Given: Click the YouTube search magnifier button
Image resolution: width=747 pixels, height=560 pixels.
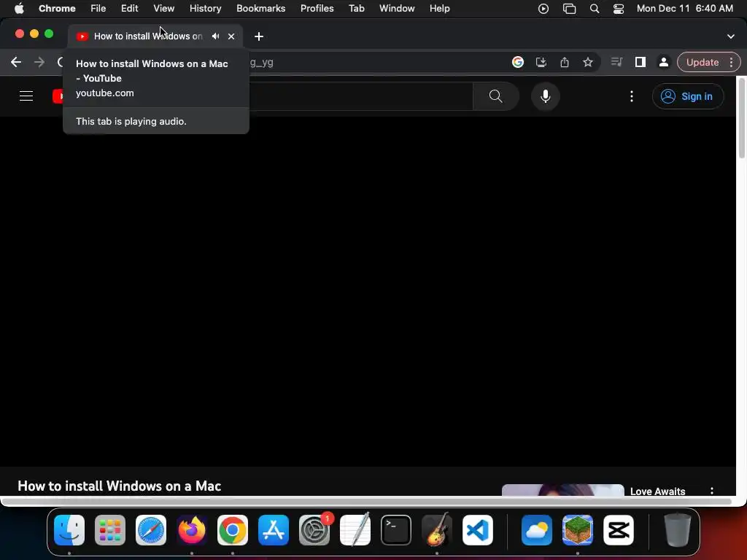Looking at the screenshot, I should coord(496,96).
